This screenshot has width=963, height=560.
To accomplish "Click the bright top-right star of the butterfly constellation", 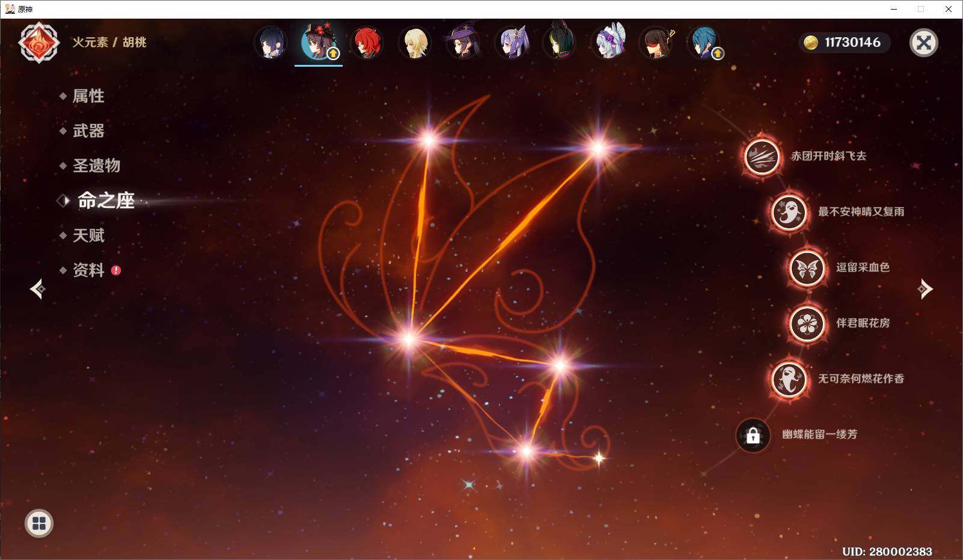I will click(598, 147).
